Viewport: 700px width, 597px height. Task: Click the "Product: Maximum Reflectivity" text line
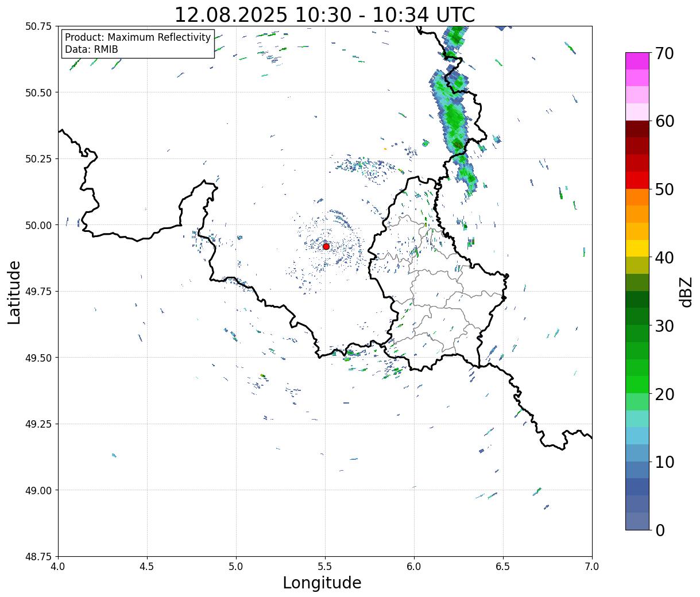(x=138, y=38)
